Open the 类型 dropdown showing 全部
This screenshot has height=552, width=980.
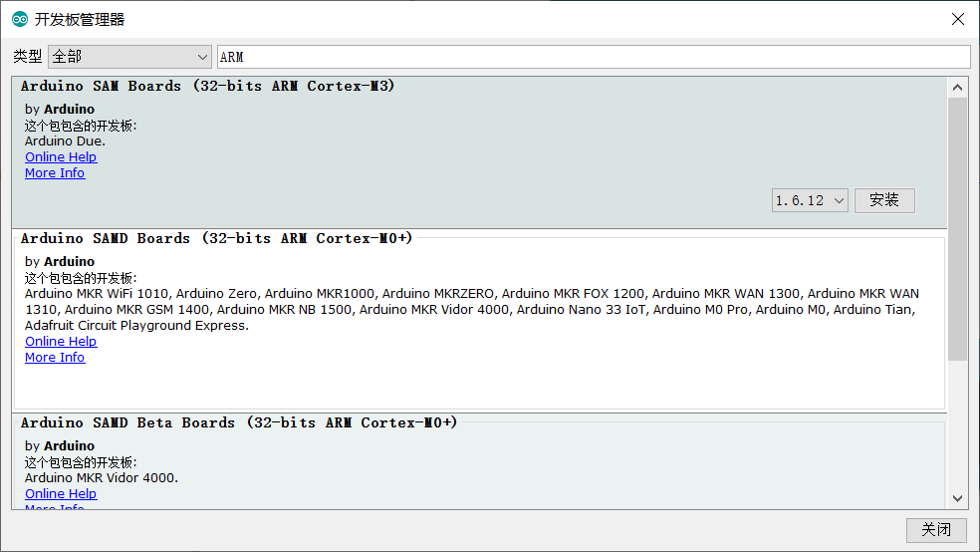(x=129, y=57)
